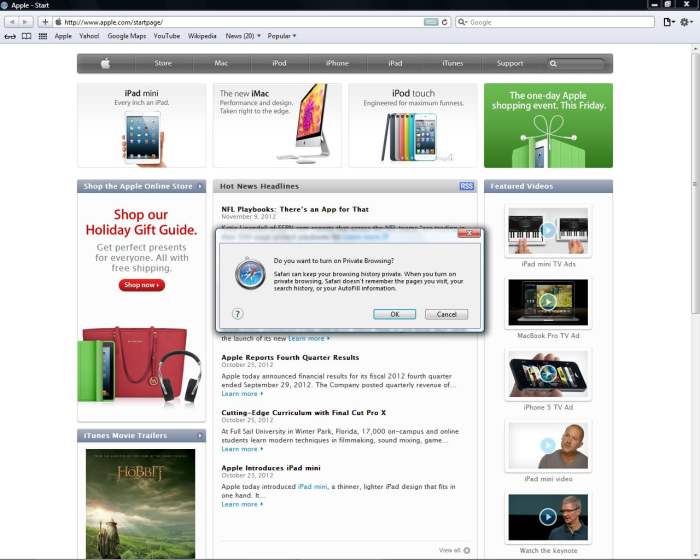Click the Reader button in address bar

(431, 22)
